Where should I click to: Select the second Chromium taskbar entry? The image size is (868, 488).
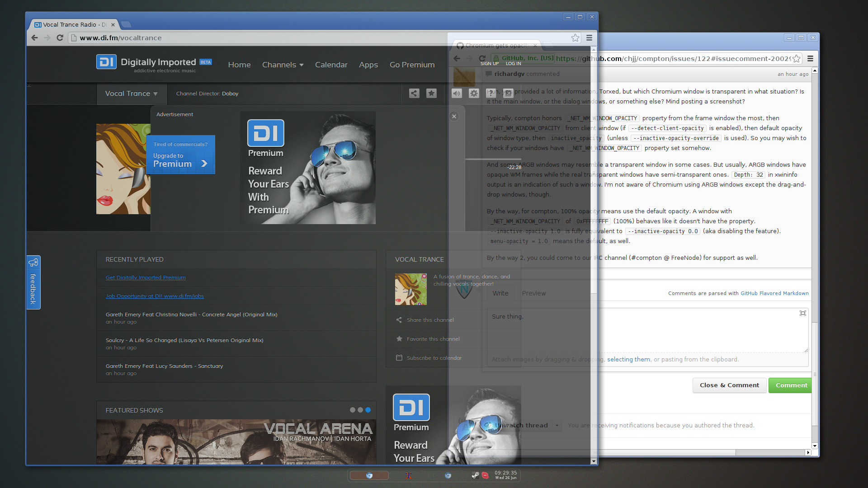pos(448,475)
